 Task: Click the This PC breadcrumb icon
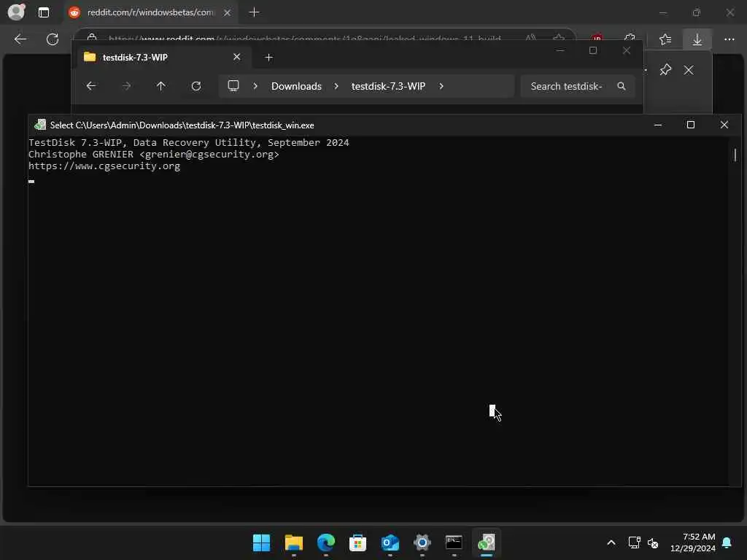[x=233, y=86]
